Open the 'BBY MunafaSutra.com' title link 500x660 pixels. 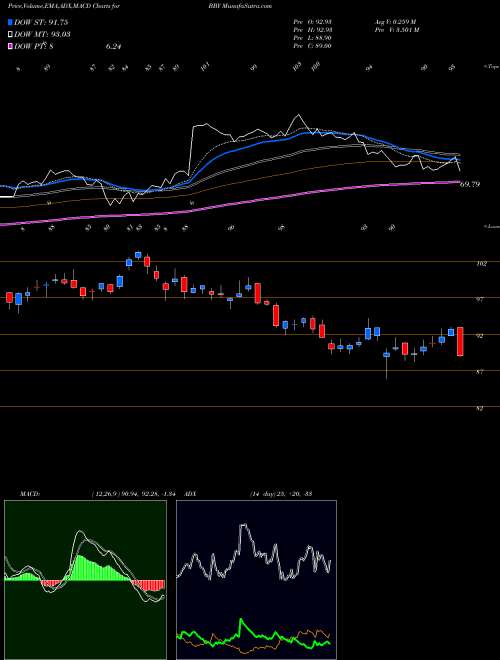[240, 6]
